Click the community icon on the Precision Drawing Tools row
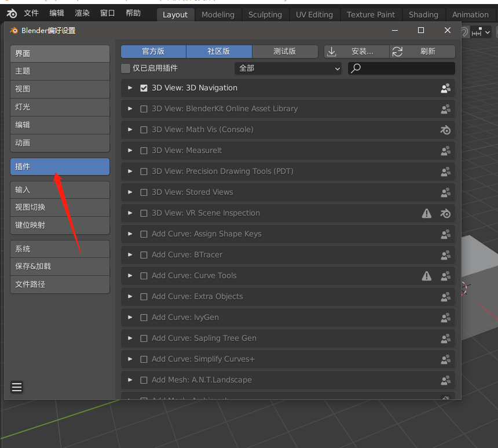The image size is (498, 448). [x=446, y=172]
